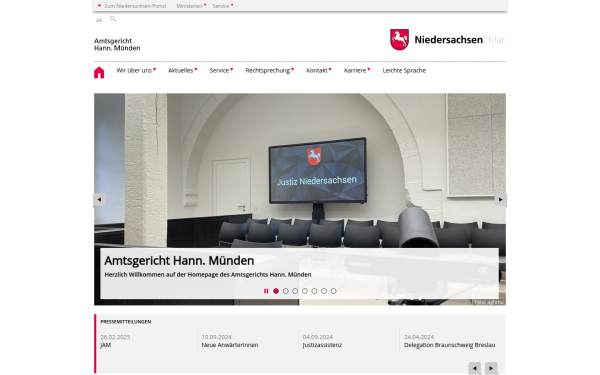Expand the Wir über uns menu
Screen dimensions: 600x375
(136, 70)
